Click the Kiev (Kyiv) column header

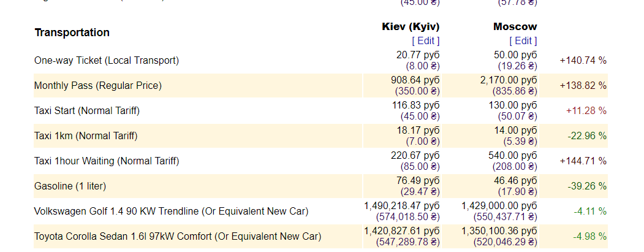coord(411,26)
